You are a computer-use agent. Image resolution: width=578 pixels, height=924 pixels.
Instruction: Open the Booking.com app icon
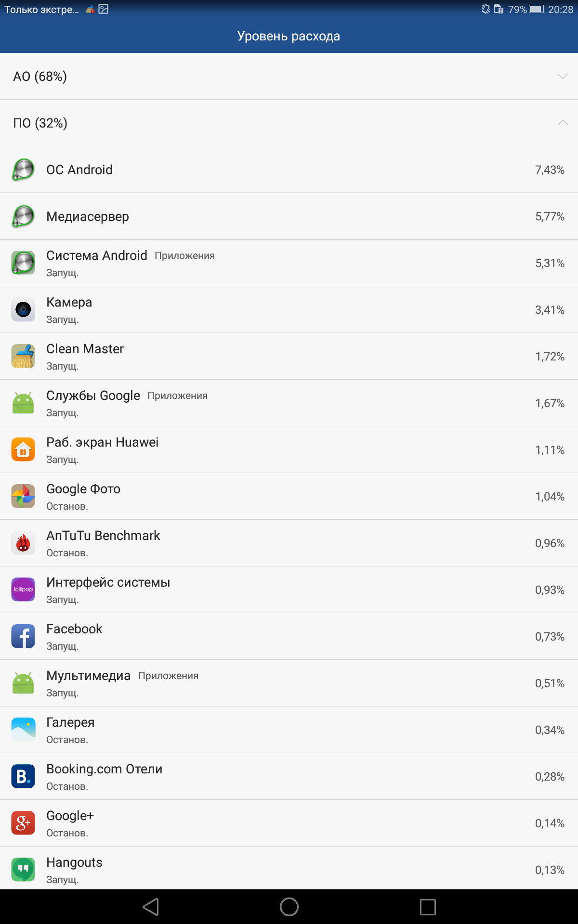(x=23, y=776)
